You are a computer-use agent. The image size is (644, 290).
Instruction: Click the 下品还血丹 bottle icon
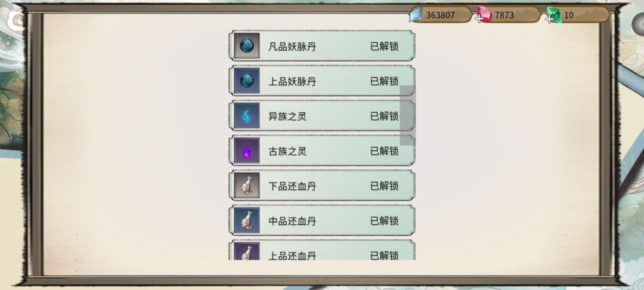coord(247,185)
